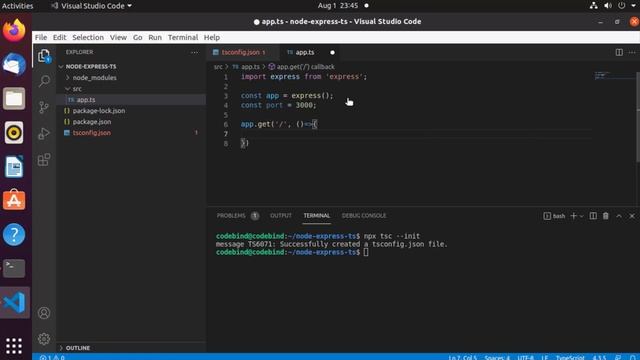Open the Source Control view

click(44, 107)
